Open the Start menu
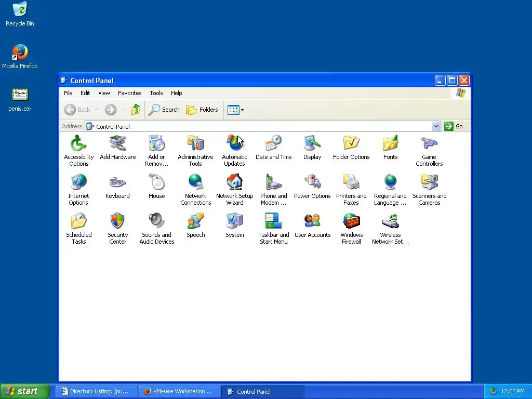This screenshot has height=399, width=532. coord(25,391)
